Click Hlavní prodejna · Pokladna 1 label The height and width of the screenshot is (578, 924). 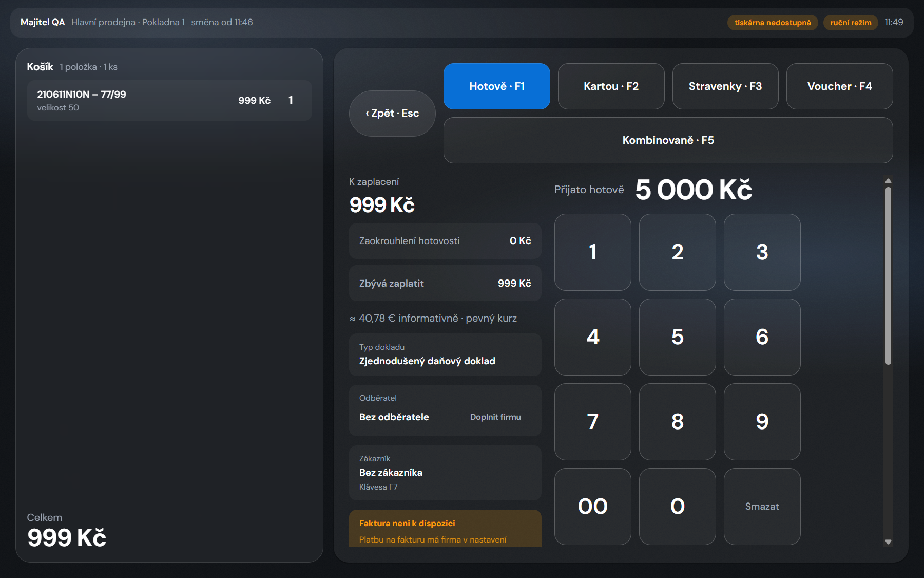(128, 22)
